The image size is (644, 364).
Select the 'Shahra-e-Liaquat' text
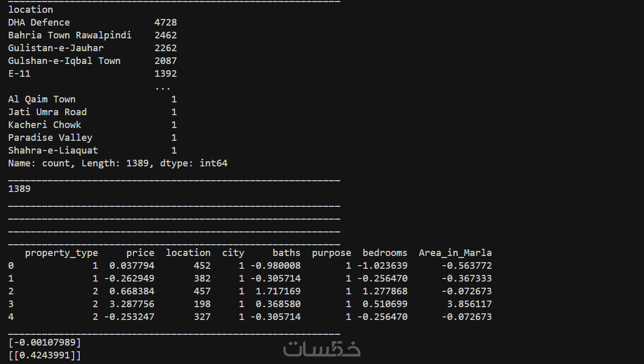53,151
